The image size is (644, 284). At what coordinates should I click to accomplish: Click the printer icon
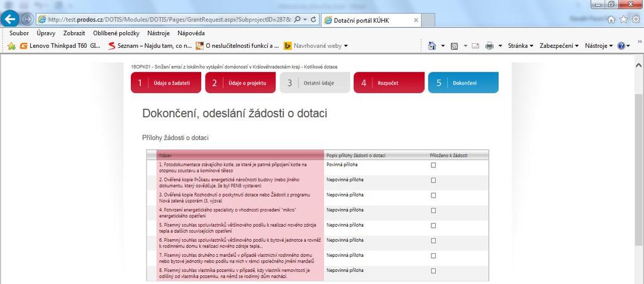pyautogui.click(x=489, y=46)
